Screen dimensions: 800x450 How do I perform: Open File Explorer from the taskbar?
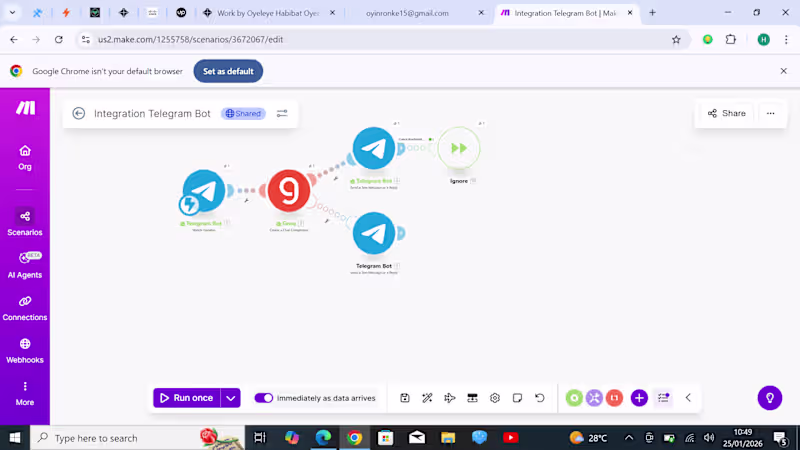pyautogui.click(x=448, y=438)
